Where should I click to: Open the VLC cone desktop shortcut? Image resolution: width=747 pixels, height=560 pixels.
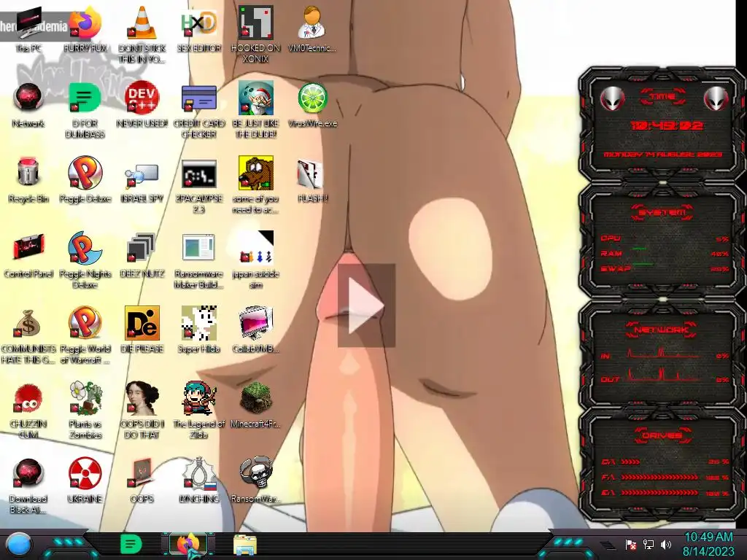pos(142,34)
